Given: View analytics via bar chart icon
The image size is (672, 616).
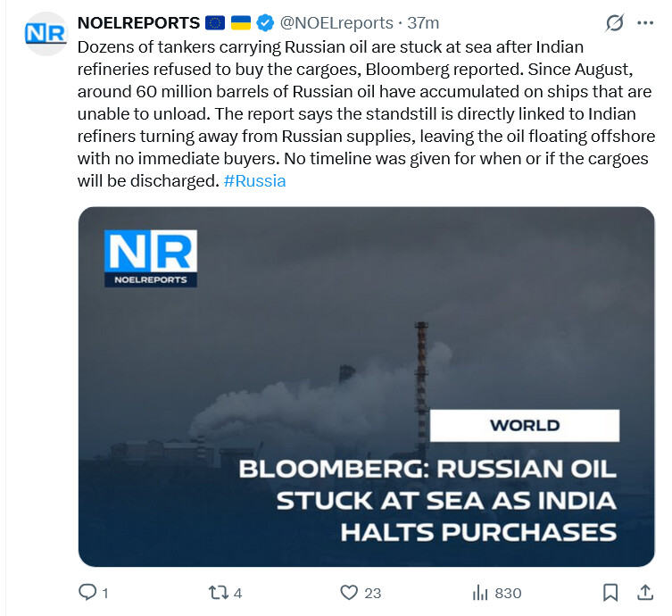Looking at the screenshot, I should pos(480,592).
